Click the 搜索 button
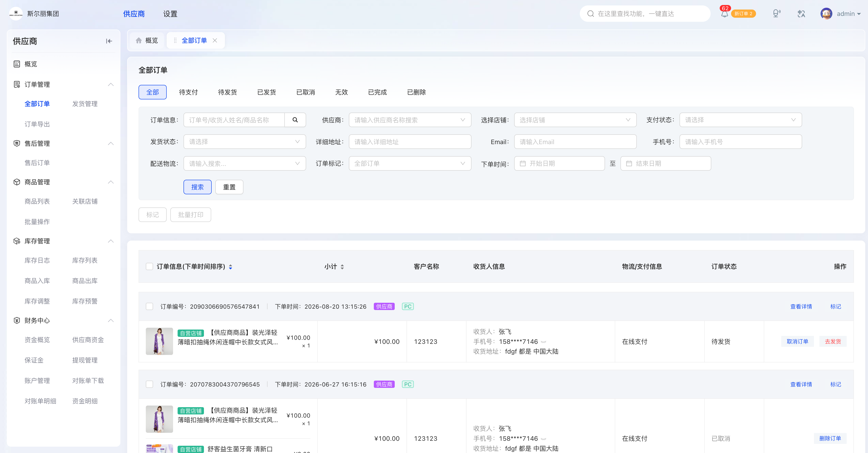 tap(197, 187)
